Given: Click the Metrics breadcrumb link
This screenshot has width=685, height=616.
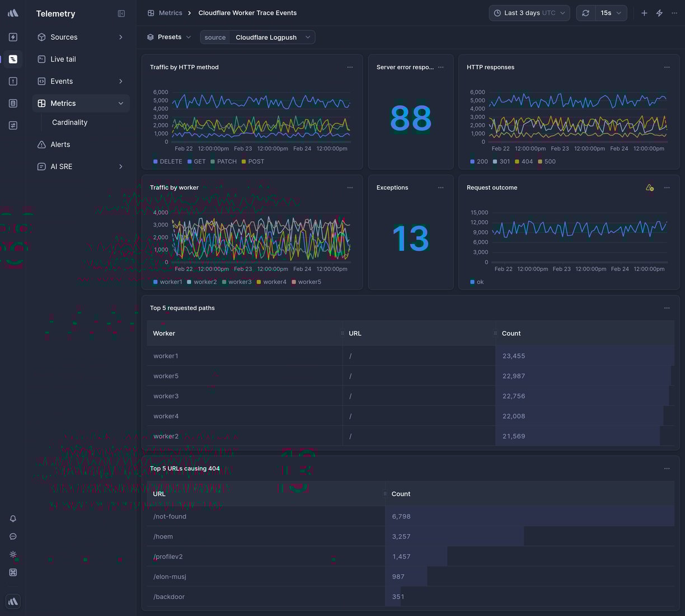Looking at the screenshot, I should 171,12.
